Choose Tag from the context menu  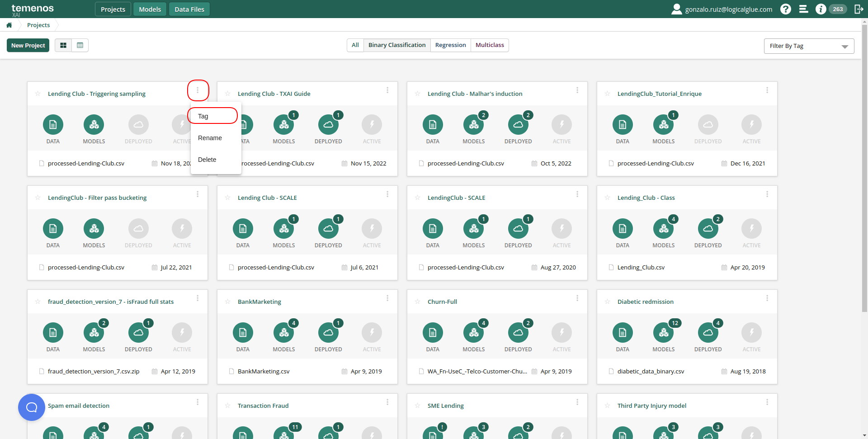(216, 116)
